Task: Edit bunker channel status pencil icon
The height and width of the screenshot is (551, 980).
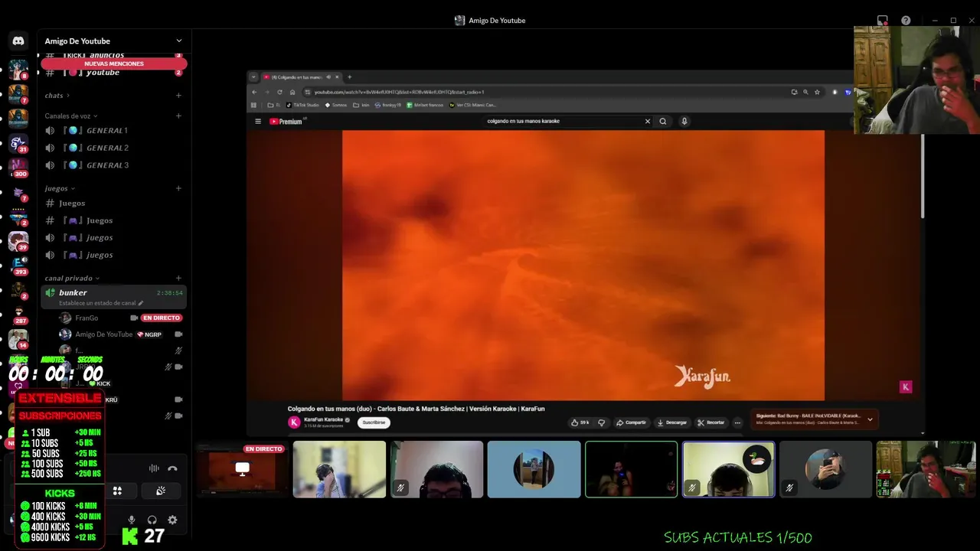Action: 141,303
